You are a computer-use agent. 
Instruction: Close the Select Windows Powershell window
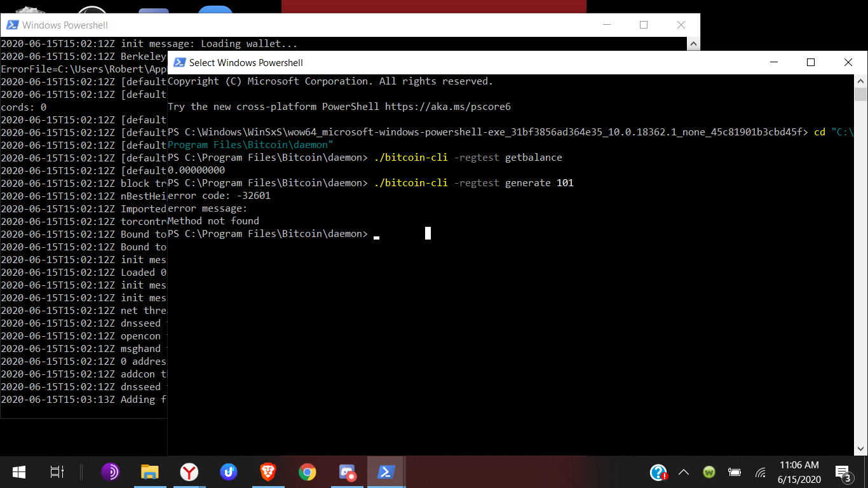[x=848, y=62]
